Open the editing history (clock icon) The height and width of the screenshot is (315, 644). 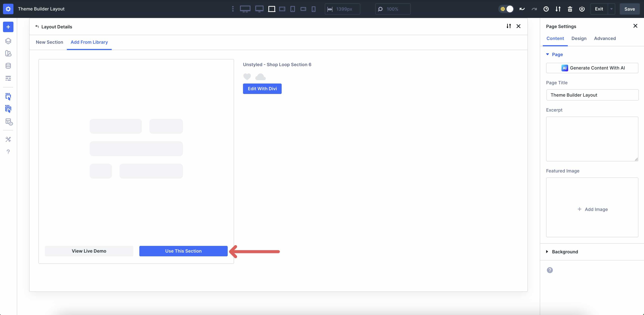click(x=546, y=9)
